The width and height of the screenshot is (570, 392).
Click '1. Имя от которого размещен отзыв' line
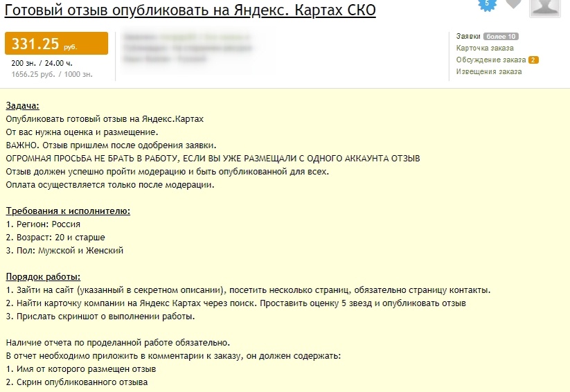point(81,369)
